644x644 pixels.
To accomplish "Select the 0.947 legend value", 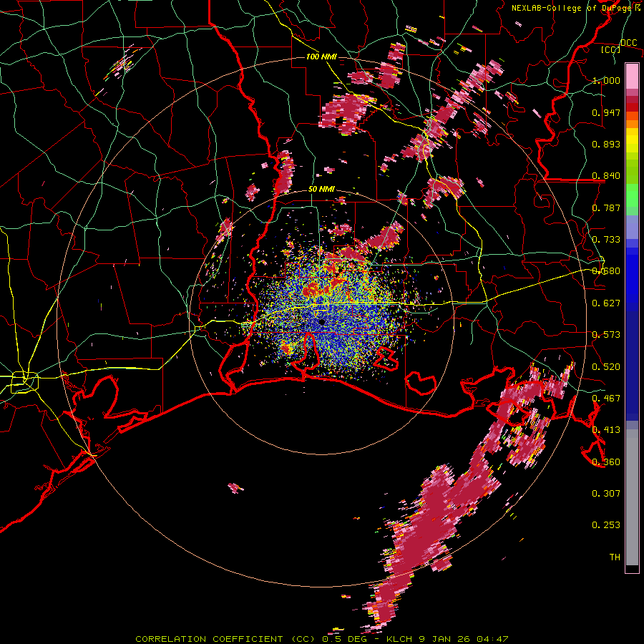I will (606, 112).
